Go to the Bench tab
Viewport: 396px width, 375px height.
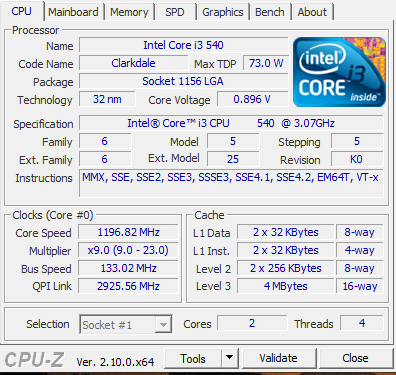pos(270,12)
